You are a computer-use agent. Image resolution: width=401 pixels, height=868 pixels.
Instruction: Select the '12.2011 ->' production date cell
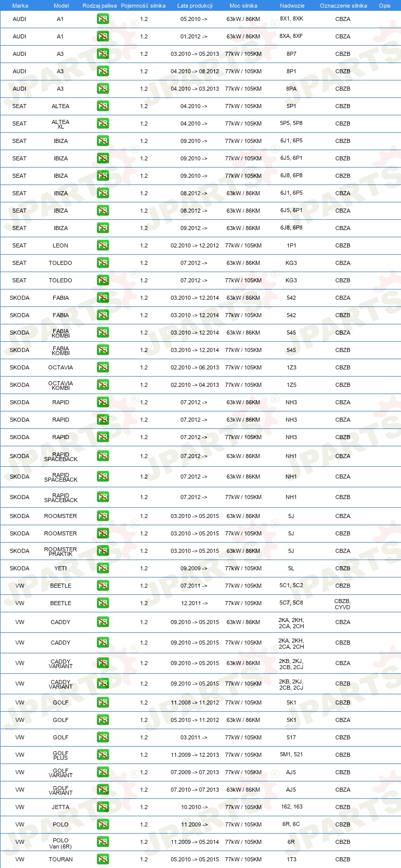[x=194, y=603]
